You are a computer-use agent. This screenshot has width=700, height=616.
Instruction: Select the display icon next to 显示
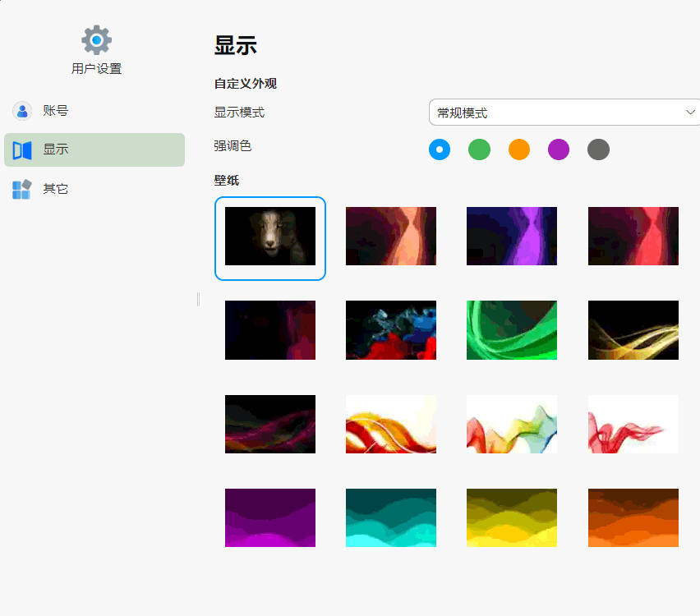click(x=21, y=149)
